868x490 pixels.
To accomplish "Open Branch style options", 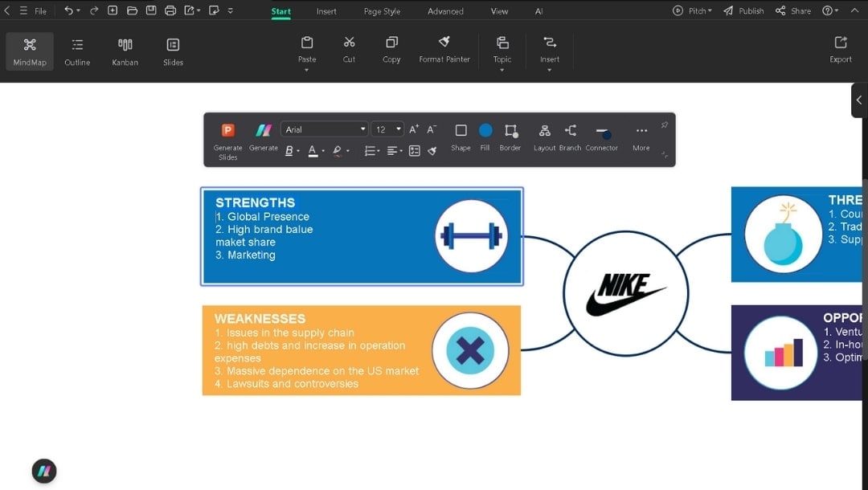I will [x=570, y=137].
